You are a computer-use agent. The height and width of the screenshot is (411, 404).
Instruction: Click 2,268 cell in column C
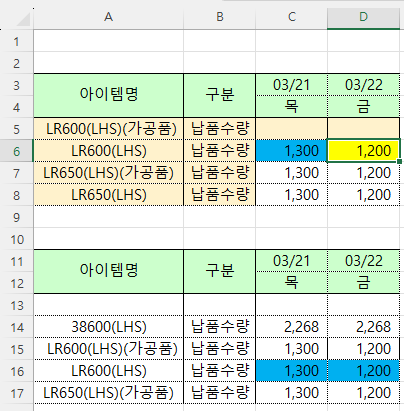(x=292, y=327)
